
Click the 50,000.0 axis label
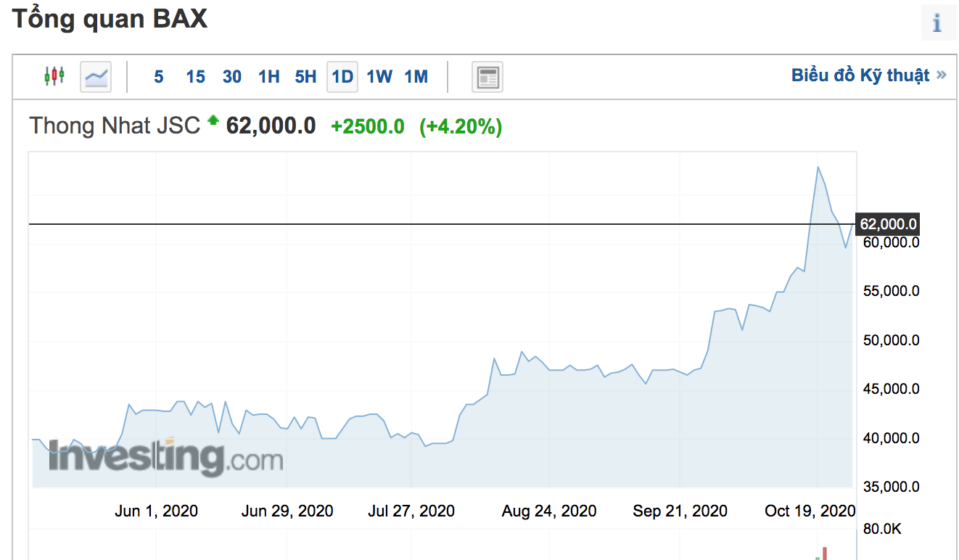tap(890, 340)
